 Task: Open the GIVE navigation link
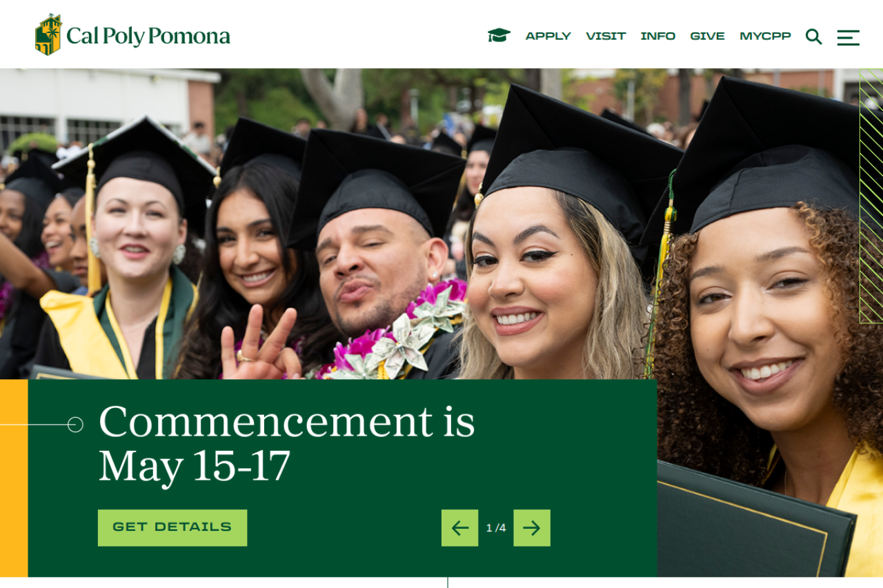[x=707, y=37]
